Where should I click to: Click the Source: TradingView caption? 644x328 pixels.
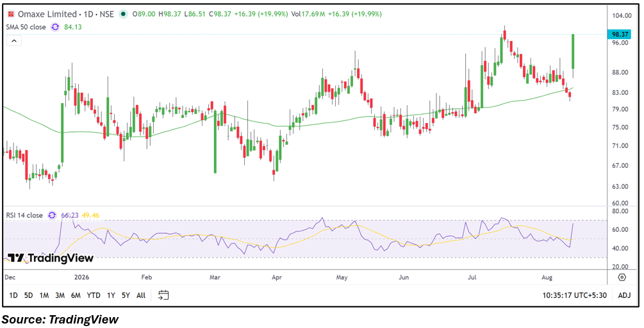[60, 319]
